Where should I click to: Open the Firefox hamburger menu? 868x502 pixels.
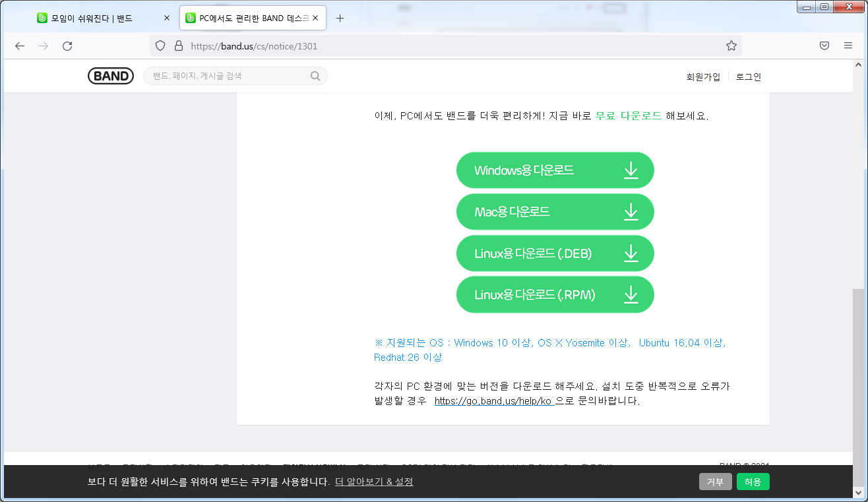(848, 46)
